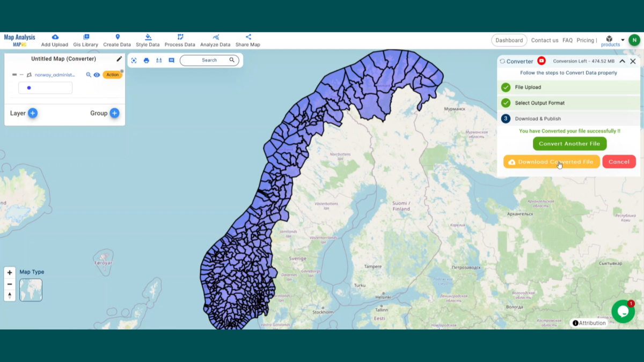Click the print map icon
Screen dimensions: 644x362
[x=146, y=61]
